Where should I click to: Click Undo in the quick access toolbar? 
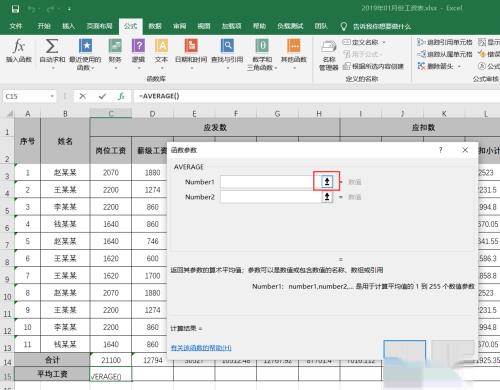(32, 9)
